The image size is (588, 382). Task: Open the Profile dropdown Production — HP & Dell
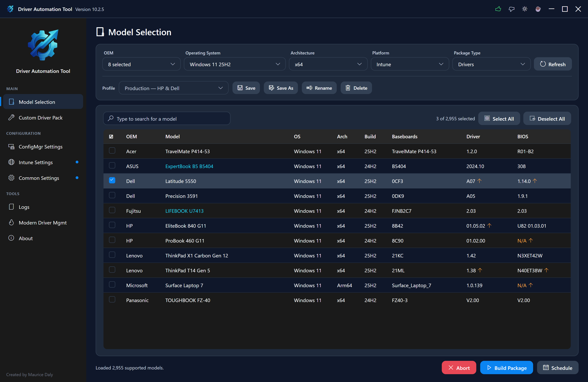pyautogui.click(x=173, y=88)
